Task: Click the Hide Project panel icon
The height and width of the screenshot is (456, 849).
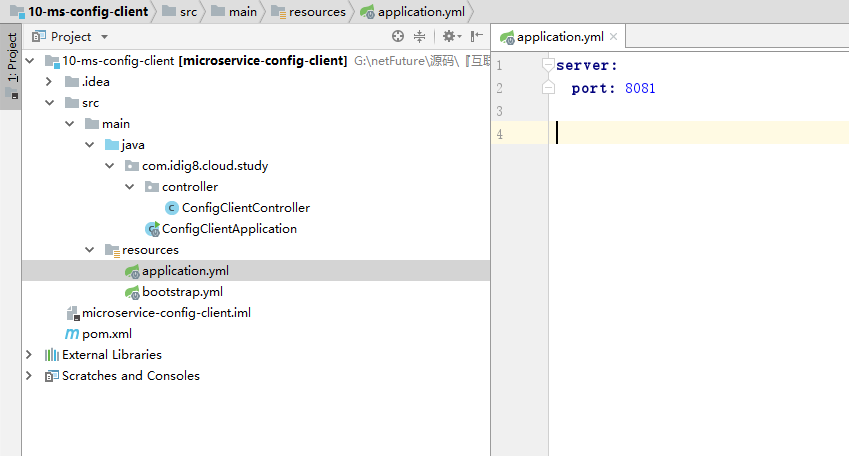Action: (476, 36)
